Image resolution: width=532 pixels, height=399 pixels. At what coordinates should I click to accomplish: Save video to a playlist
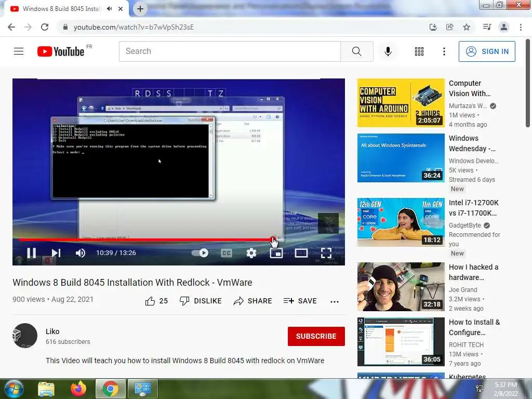(300, 301)
